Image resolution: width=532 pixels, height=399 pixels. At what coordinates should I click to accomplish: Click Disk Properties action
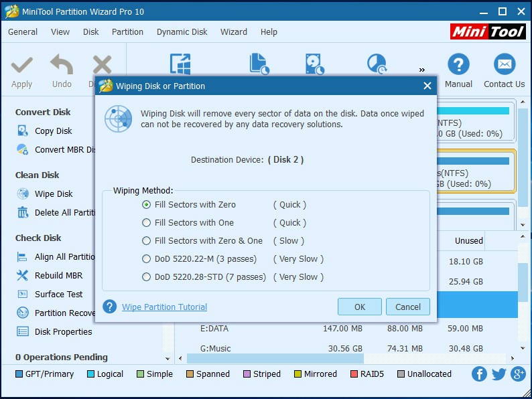pyautogui.click(x=64, y=331)
